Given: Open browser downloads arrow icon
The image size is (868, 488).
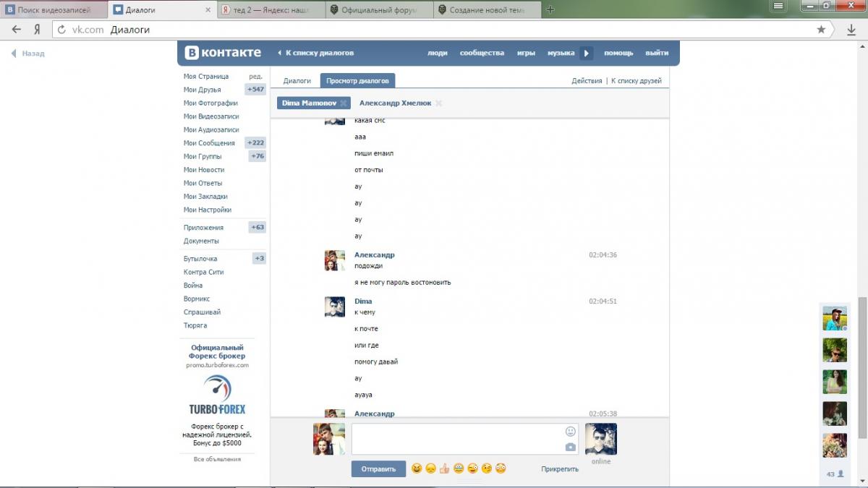Looking at the screenshot, I should point(851,30).
